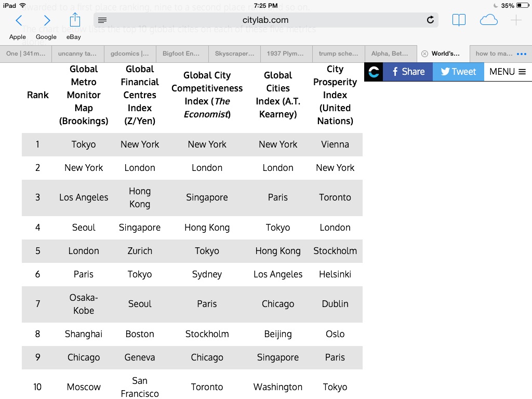532x399 pixels.
Task: Show iCloud tabs
Action: tap(488, 20)
